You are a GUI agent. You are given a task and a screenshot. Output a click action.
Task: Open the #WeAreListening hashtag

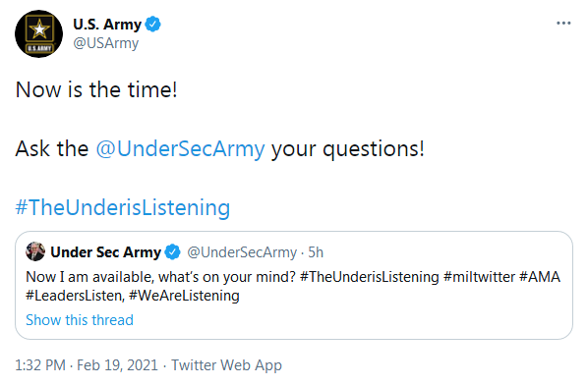coord(184,296)
